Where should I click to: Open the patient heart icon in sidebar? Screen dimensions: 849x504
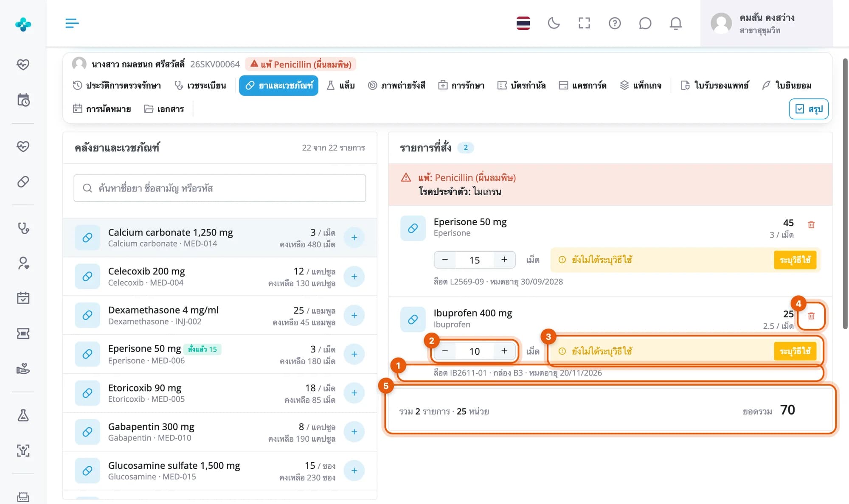23,263
